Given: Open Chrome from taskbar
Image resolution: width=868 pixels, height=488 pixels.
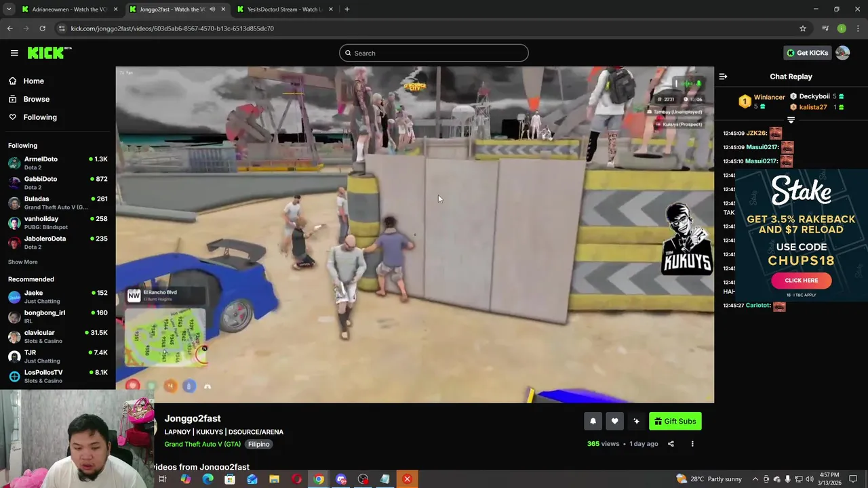Looking at the screenshot, I should pyautogui.click(x=319, y=479).
